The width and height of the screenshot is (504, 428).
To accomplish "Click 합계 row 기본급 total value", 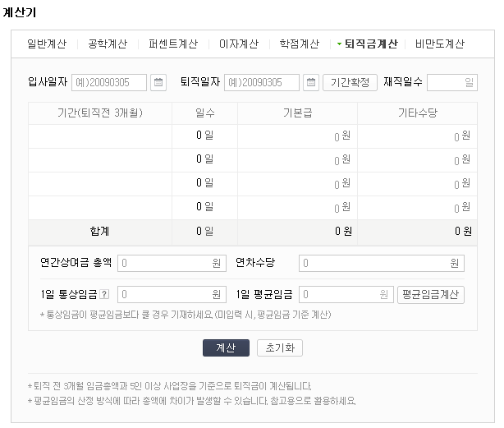I will coord(343,231).
